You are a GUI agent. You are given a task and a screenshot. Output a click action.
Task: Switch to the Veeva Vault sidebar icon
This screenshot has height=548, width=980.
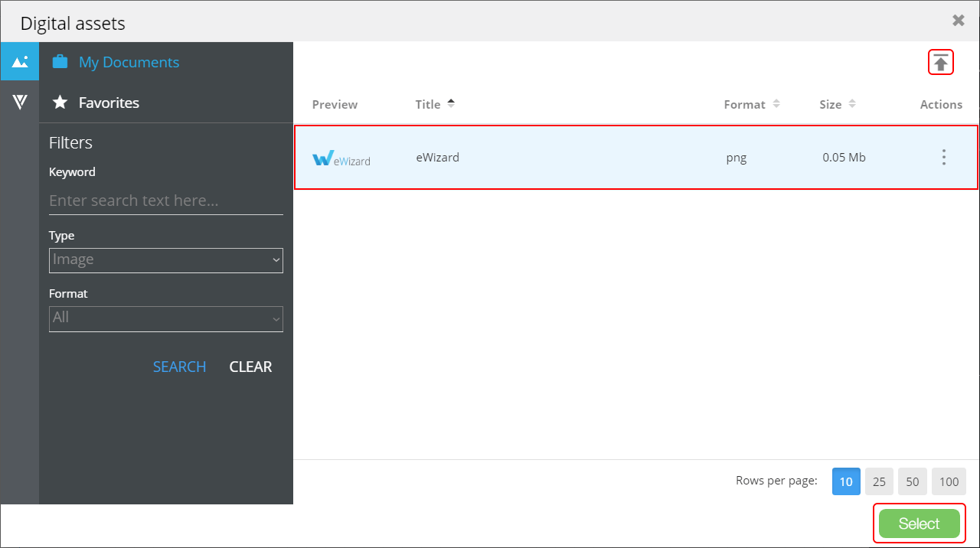(x=20, y=102)
